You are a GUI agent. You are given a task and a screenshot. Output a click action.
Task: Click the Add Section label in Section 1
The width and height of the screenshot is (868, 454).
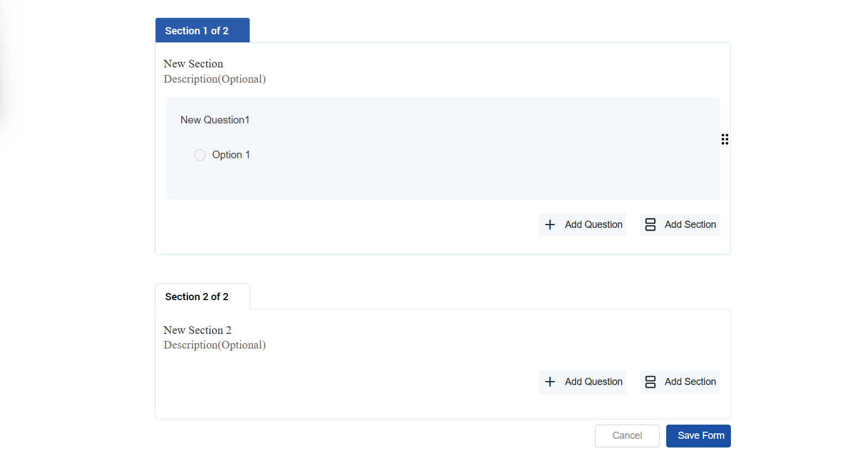690,225
